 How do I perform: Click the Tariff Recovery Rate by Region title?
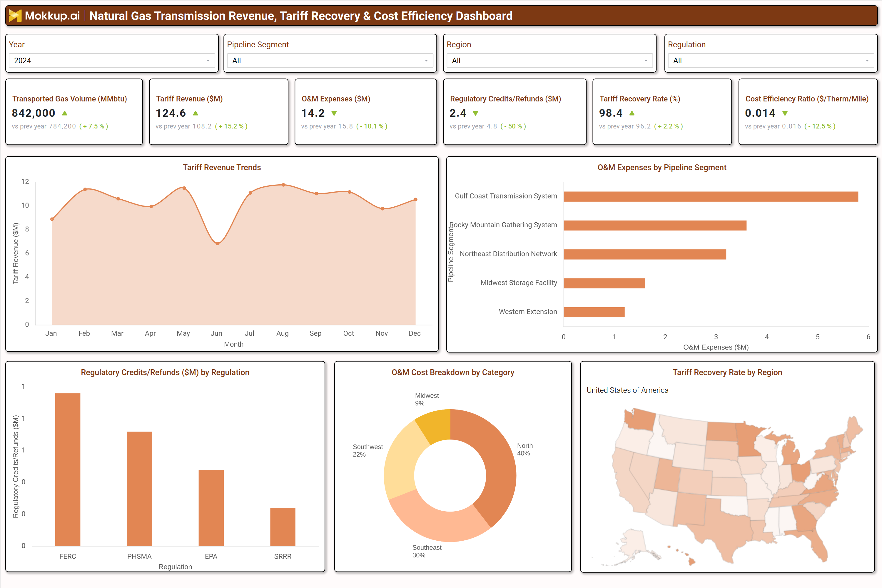click(727, 372)
